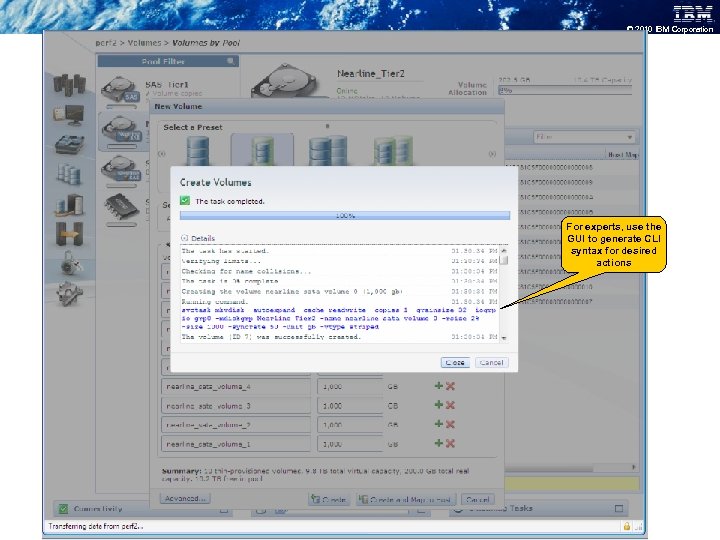
Task: Open the Physical Storage sidebar icon
Action: (69, 144)
